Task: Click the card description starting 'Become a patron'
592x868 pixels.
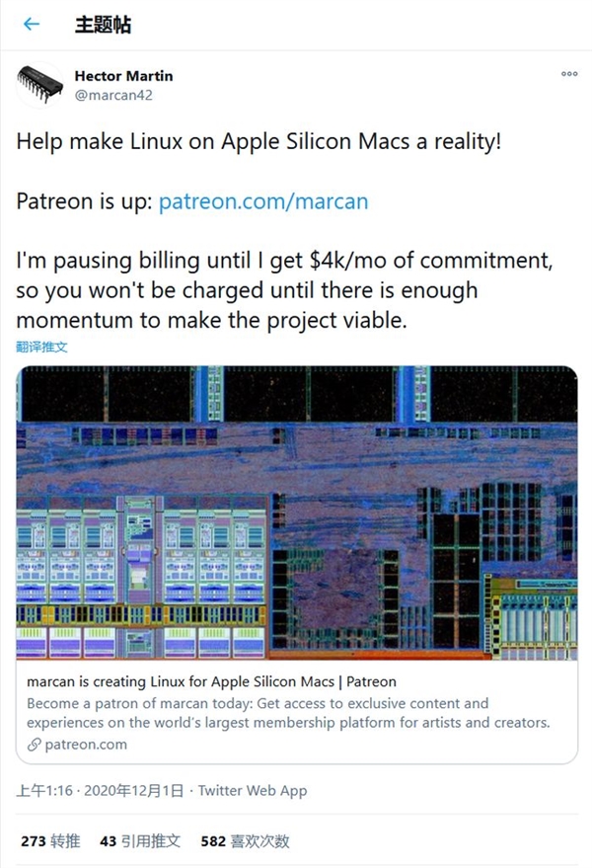Action: point(286,713)
